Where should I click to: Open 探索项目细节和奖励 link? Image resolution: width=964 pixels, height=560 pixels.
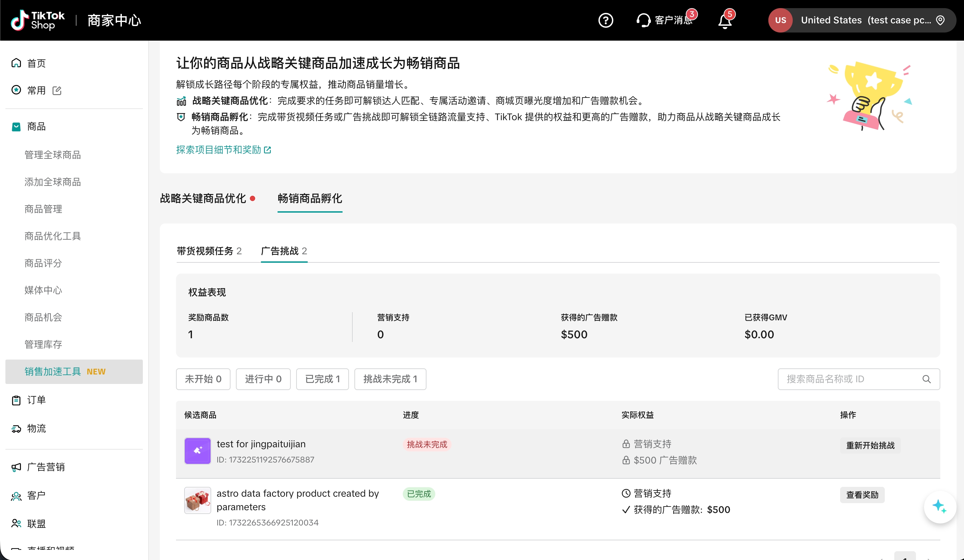223,150
